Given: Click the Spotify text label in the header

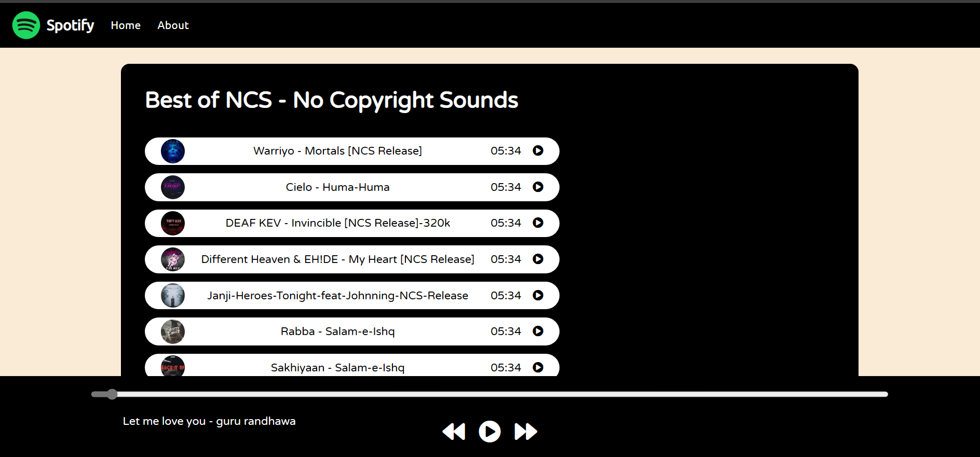Looking at the screenshot, I should (70, 24).
